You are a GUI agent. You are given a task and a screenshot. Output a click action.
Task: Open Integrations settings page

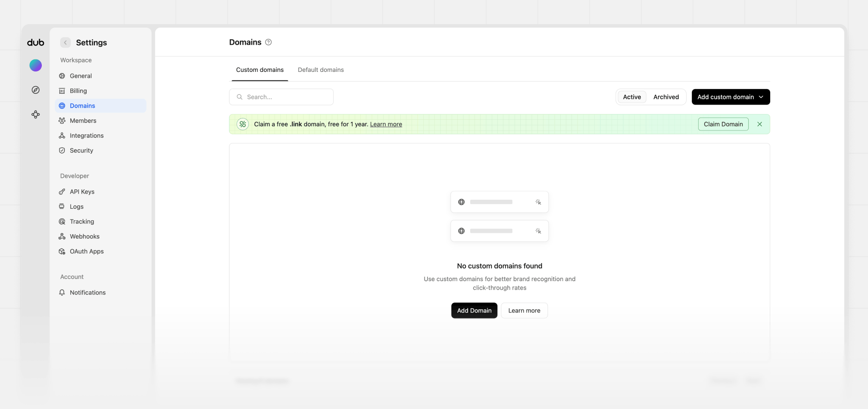click(x=100, y=136)
